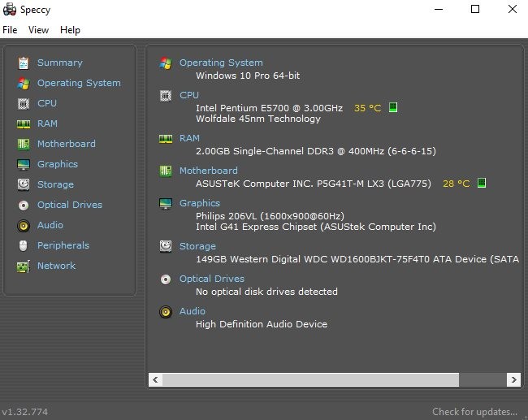Viewport: 528px width, 420px height.
Task: Click Philips 206VL monitor text
Action: pos(270,216)
